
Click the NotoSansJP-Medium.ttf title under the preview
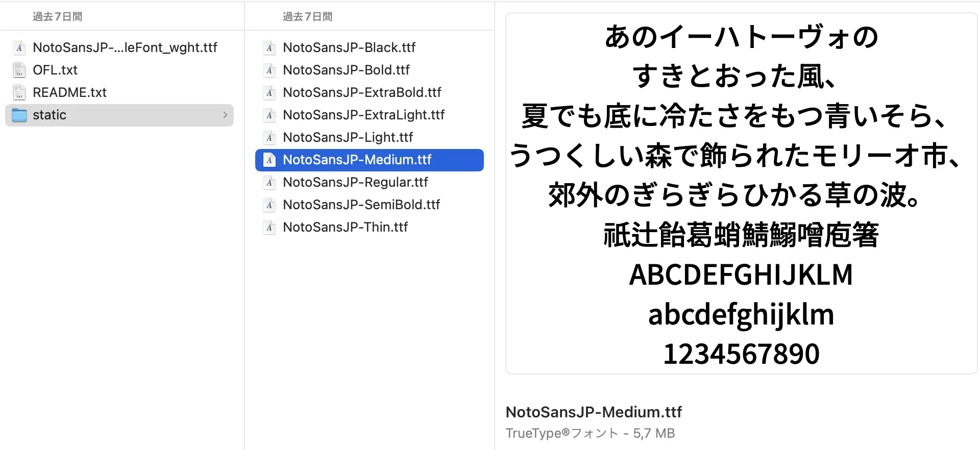[594, 412]
